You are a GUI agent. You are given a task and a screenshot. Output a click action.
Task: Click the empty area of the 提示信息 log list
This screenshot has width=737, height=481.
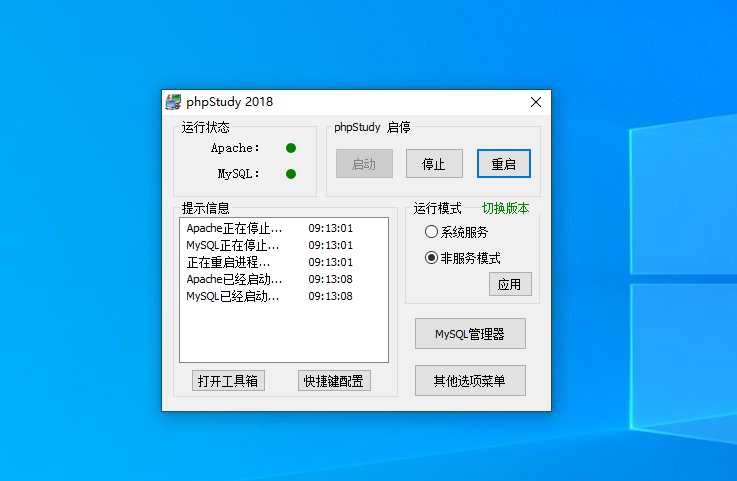click(284, 333)
